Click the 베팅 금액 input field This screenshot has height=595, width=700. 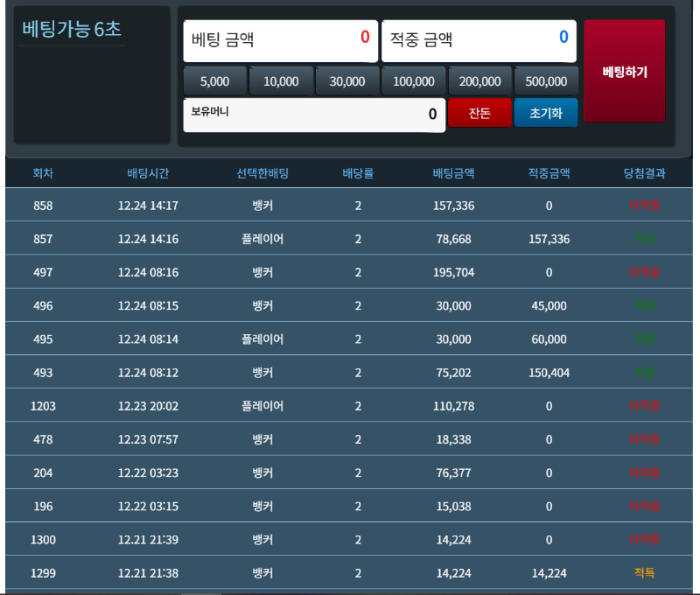click(281, 40)
